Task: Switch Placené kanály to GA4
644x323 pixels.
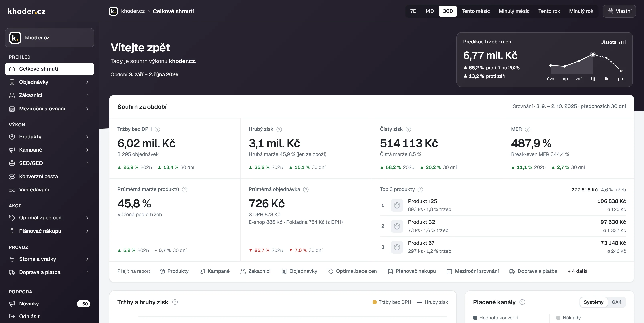Action: [616, 302]
